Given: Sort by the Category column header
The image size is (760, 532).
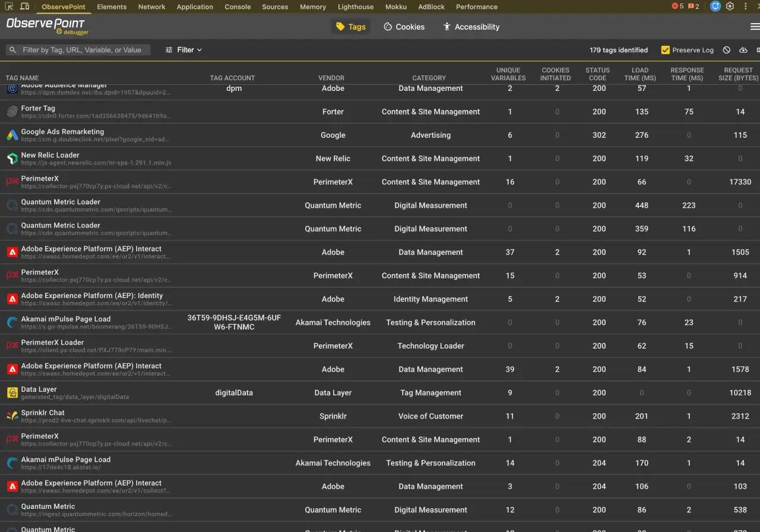Looking at the screenshot, I should point(429,78).
